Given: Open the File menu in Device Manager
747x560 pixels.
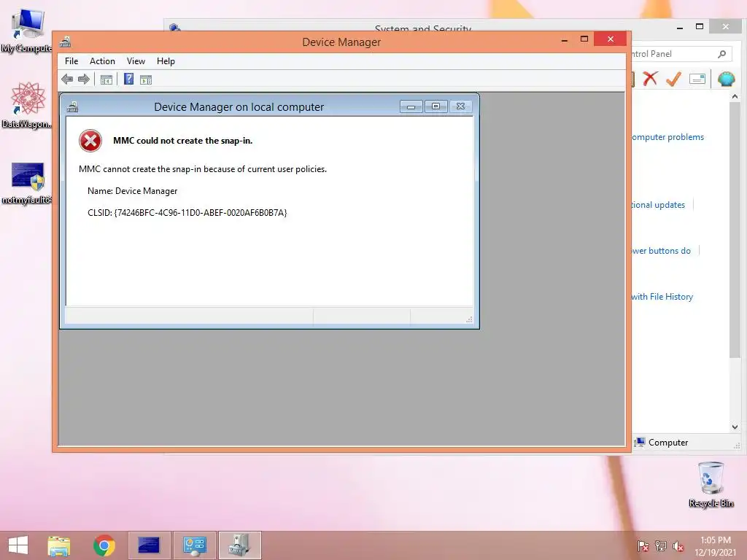Looking at the screenshot, I should point(71,61).
